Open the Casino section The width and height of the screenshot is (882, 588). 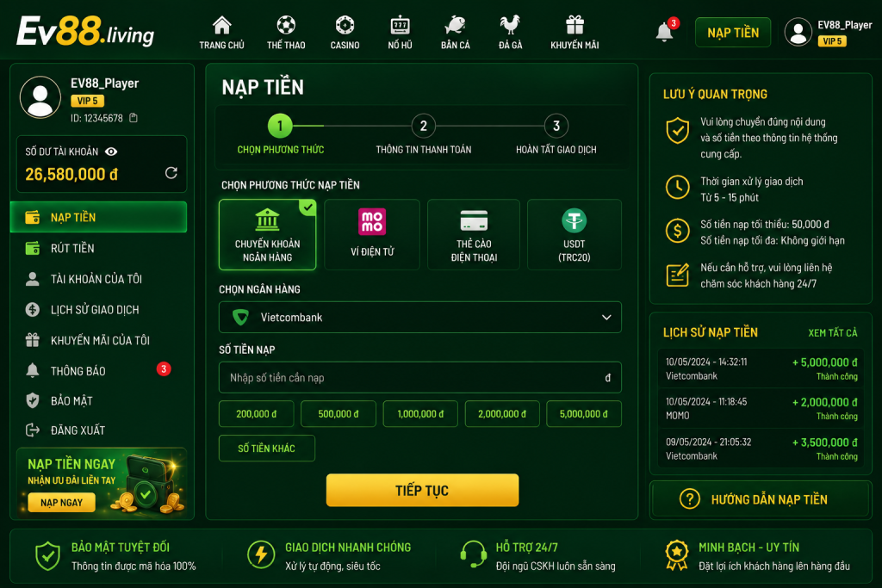pyautogui.click(x=345, y=34)
